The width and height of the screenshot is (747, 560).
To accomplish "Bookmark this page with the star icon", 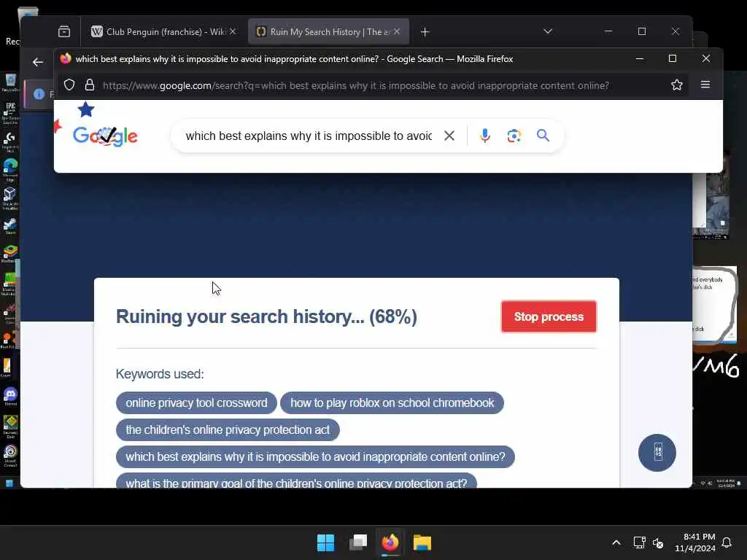I will point(676,85).
